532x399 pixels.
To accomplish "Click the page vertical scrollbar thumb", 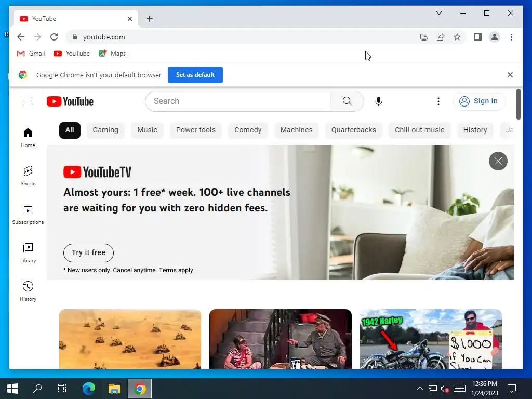I will point(518,104).
